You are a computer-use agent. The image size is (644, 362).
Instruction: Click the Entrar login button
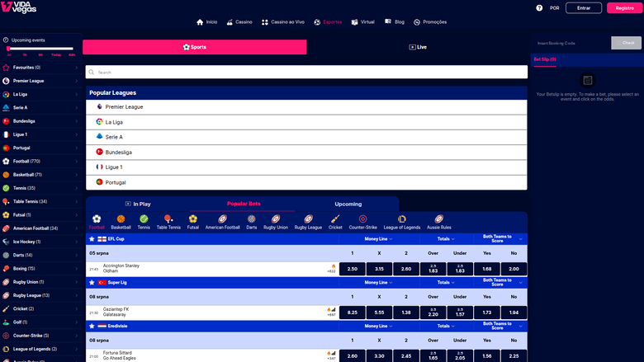pos(584,7)
